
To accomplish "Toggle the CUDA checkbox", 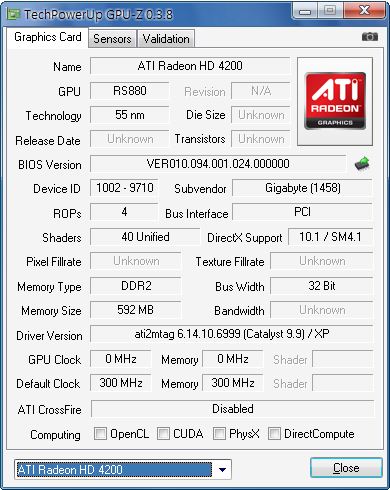I will [x=163, y=434].
